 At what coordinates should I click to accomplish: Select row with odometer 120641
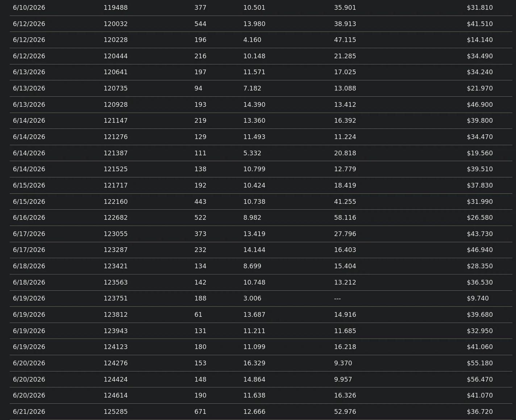261,72
